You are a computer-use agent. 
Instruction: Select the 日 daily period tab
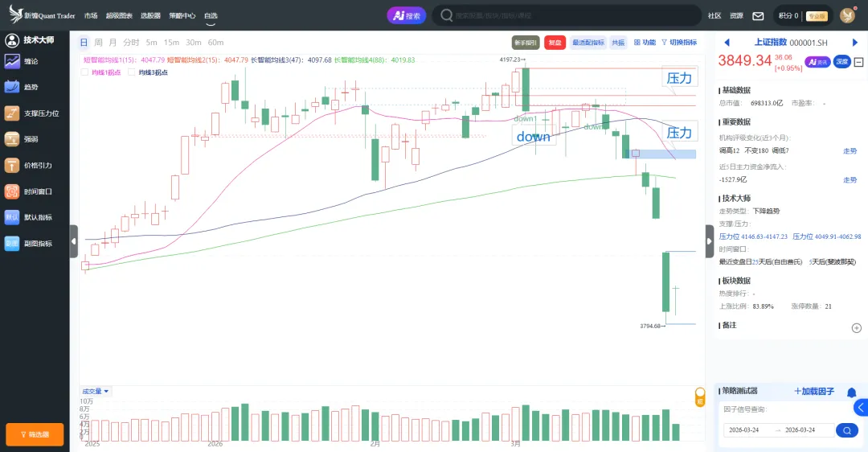coord(84,42)
